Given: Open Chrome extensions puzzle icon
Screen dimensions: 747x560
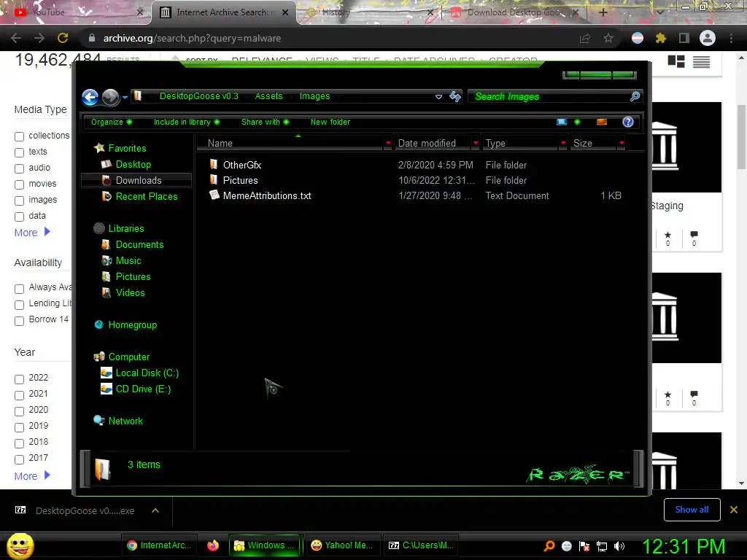Looking at the screenshot, I should coord(660,38).
